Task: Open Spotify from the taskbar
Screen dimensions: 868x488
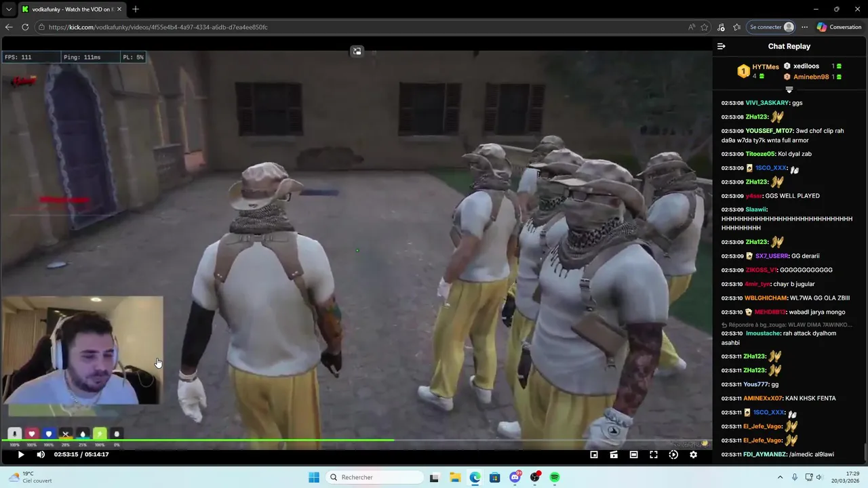Action: click(x=555, y=477)
